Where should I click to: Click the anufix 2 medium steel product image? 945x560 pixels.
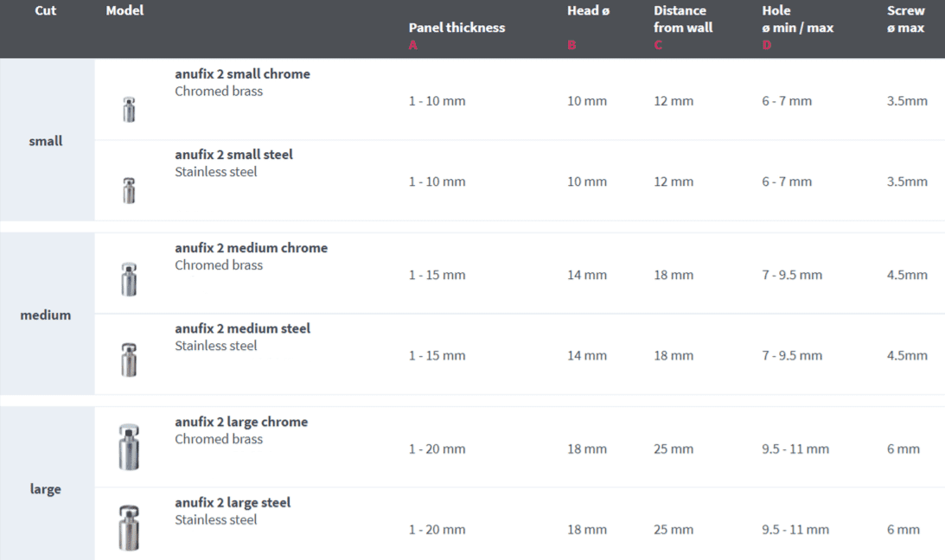129,360
